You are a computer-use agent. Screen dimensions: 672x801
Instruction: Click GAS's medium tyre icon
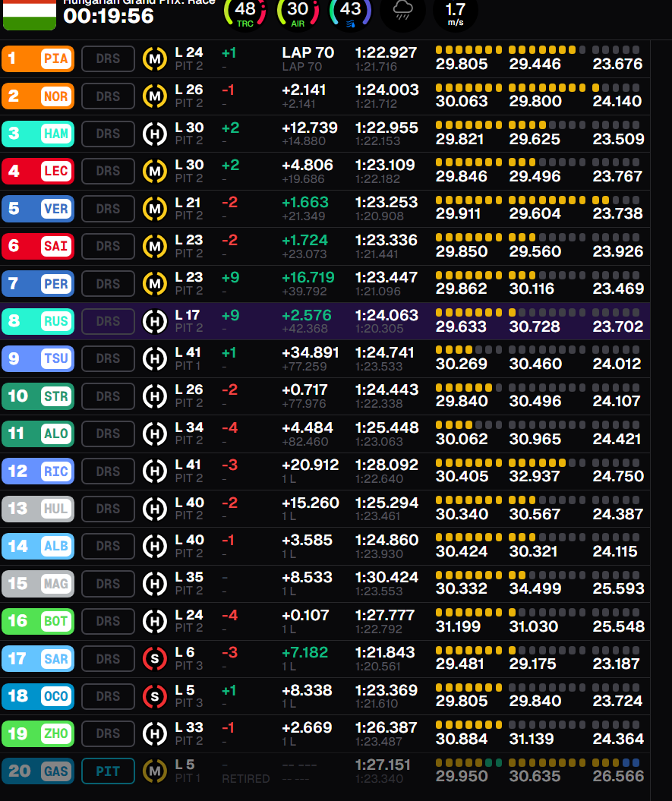[155, 771]
